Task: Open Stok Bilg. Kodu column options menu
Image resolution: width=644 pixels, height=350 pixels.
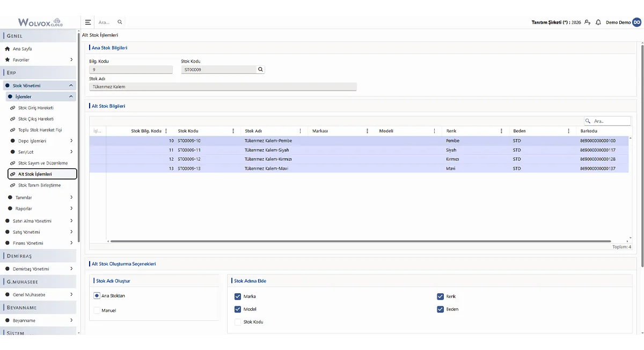Action: (166, 131)
